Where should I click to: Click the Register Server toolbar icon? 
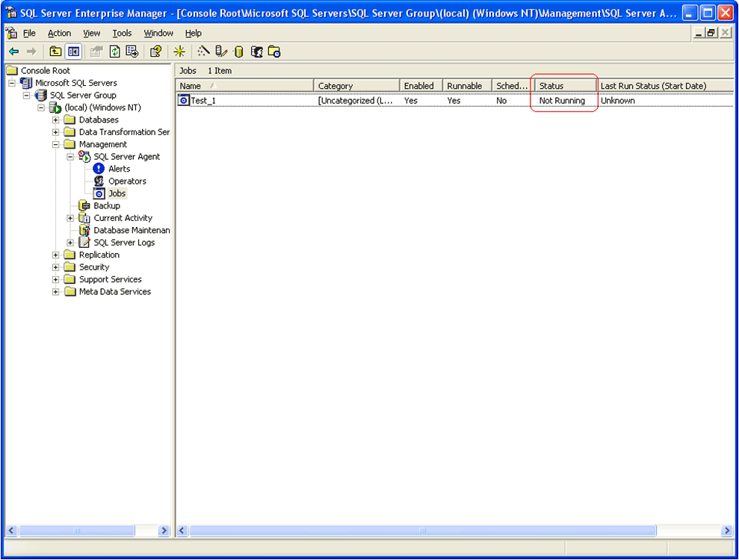221,52
